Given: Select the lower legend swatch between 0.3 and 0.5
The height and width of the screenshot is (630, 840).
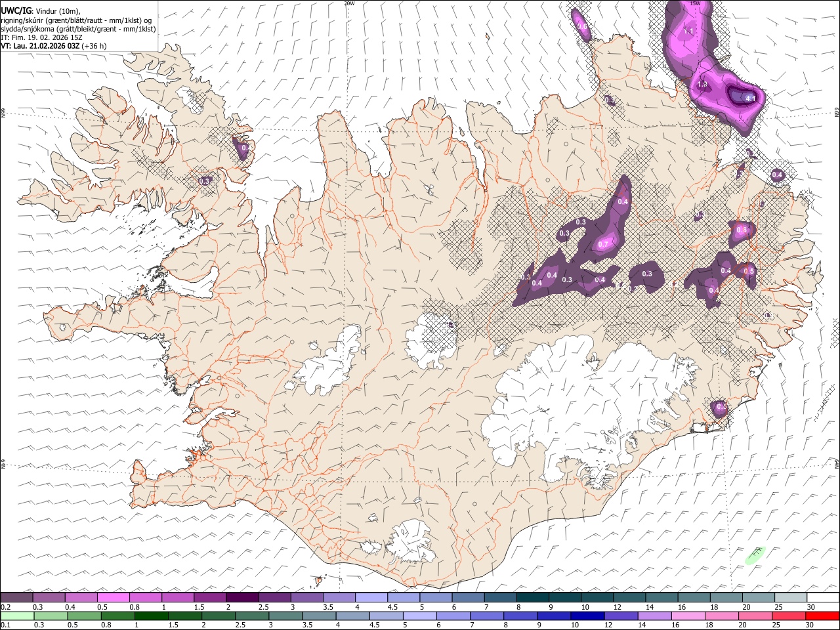Looking at the screenshot, I should [x=51, y=616].
